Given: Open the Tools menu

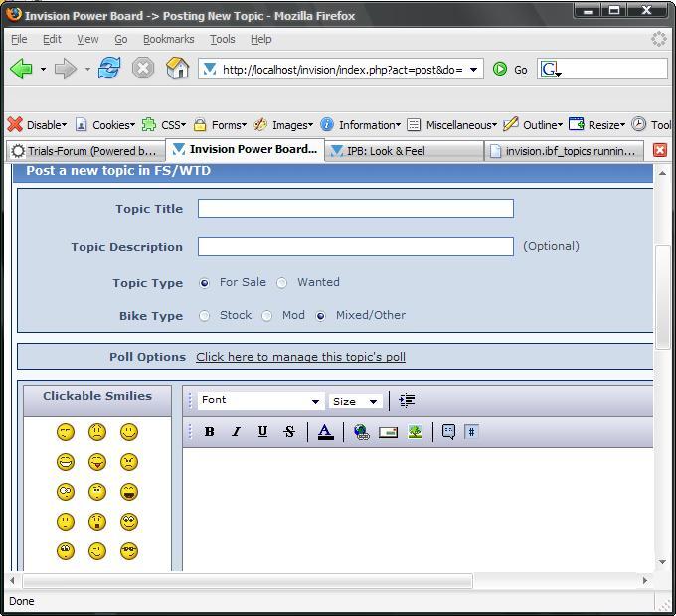Looking at the screenshot, I should (222, 39).
